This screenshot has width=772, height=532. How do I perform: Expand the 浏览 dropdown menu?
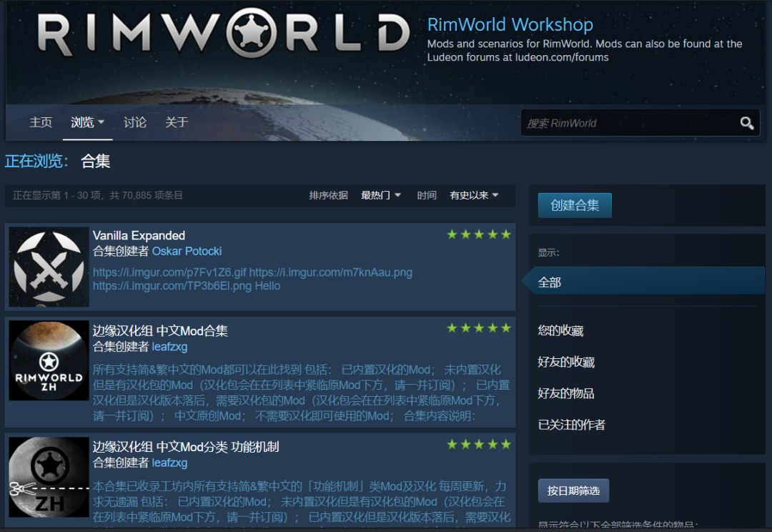click(88, 122)
